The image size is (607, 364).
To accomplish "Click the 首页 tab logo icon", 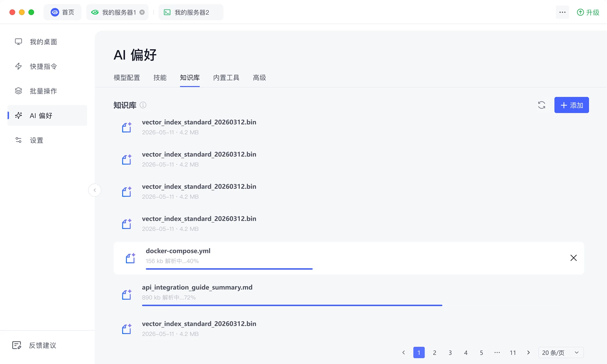I will [x=55, y=12].
